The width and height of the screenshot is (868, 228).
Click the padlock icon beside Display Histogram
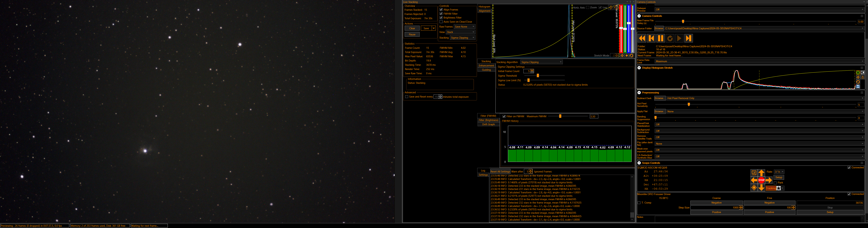863,77
